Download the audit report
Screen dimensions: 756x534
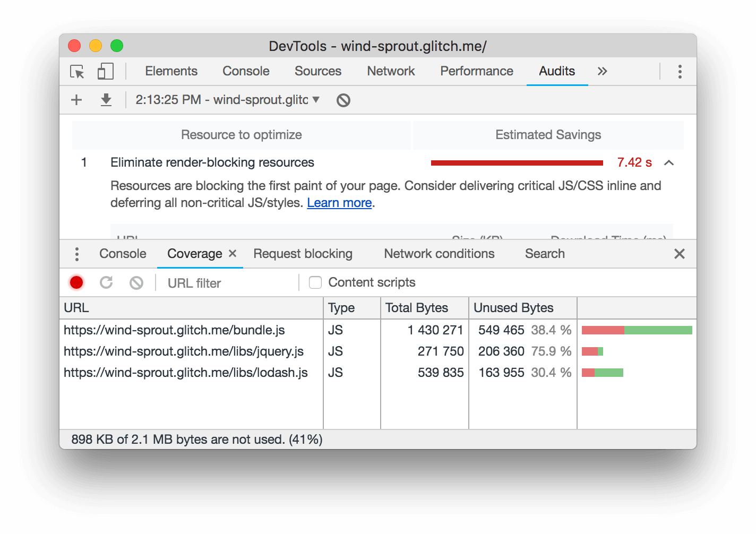pos(106,100)
